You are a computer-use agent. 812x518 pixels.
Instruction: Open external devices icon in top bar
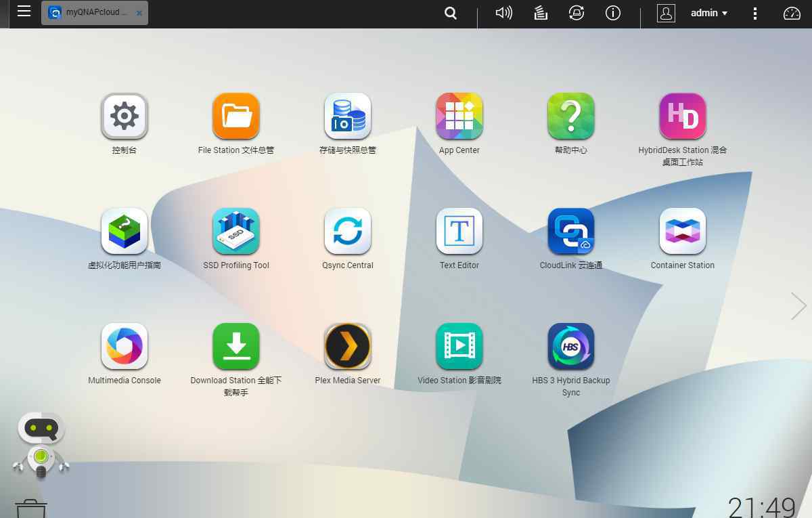[577, 13]
